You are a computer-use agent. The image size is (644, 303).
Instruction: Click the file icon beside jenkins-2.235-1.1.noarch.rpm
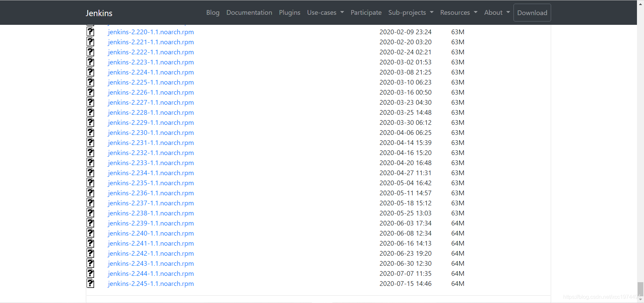pos(90,183)
